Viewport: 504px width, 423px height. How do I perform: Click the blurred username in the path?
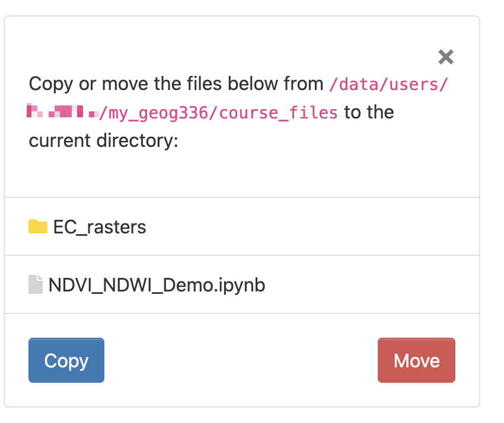point(63,111)
